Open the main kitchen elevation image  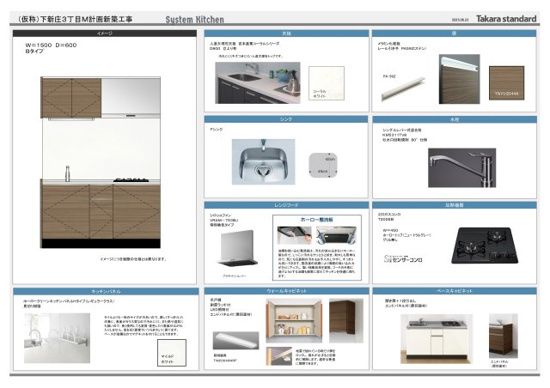(x=101, y=162)
